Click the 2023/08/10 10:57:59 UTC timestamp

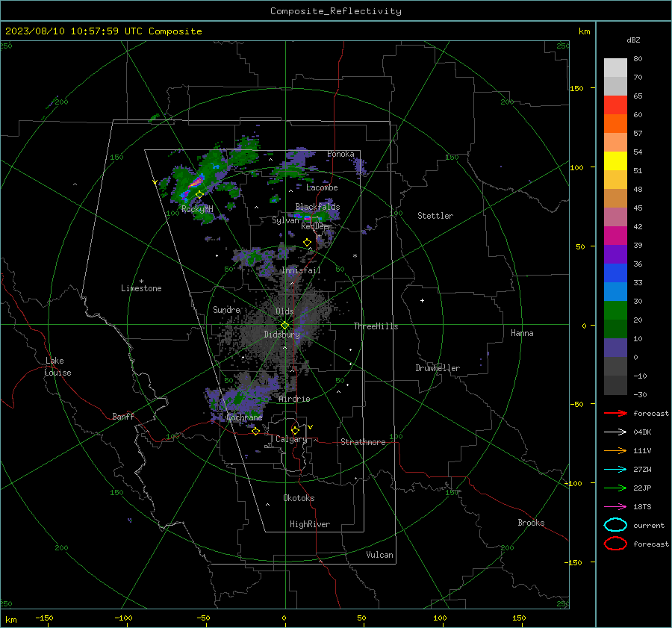(x=74, y=31)
